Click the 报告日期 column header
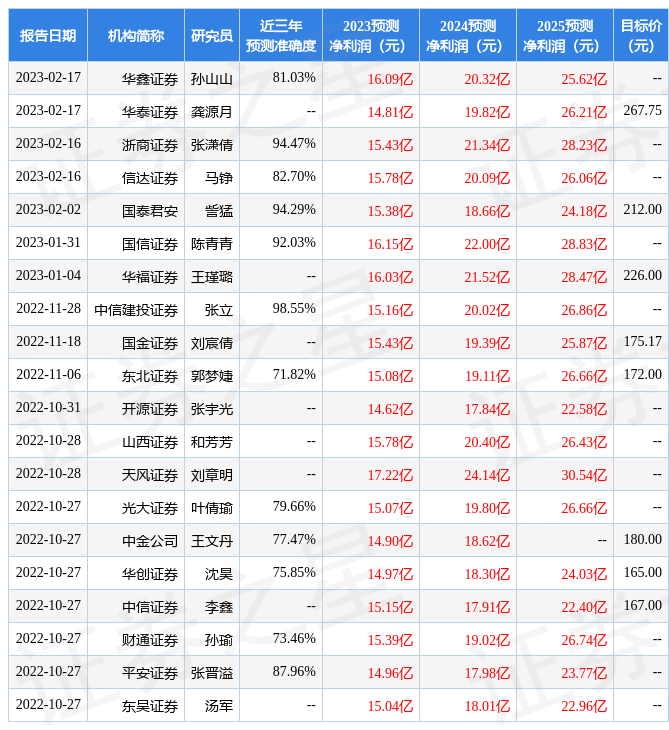The width and height of the screenshot is (669, 730). 48,35
